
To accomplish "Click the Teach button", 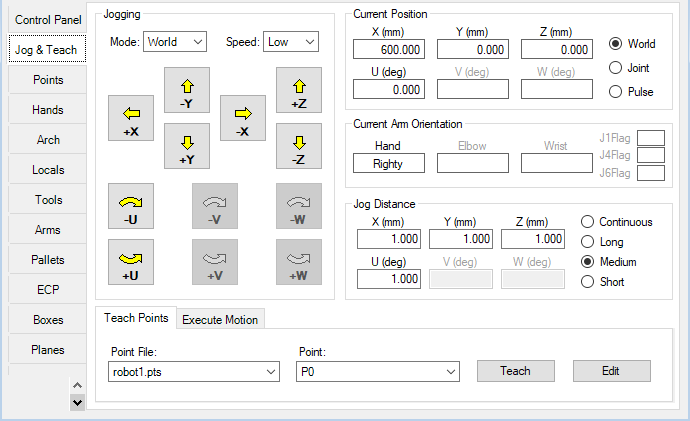I will pos(515,371).
